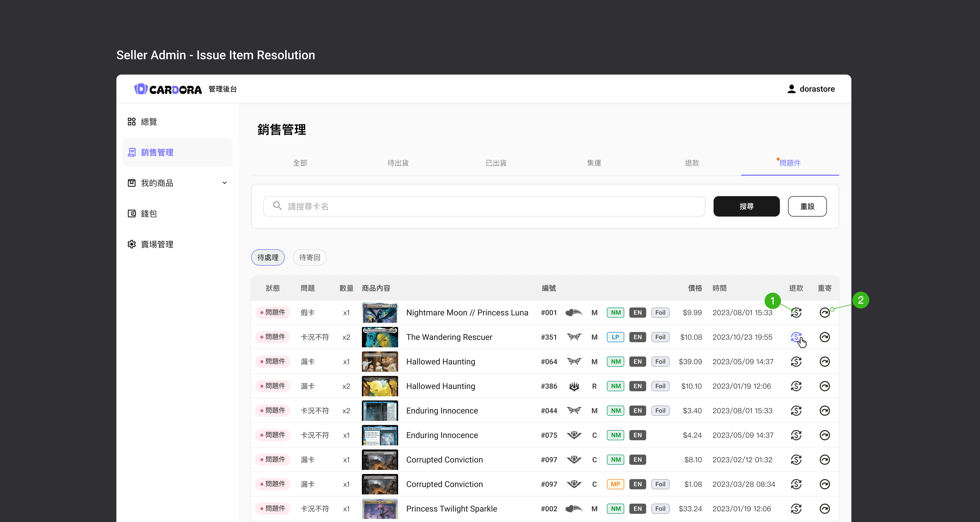Switch to the 待出貨 tab
980x522 pixels.
pos(398,163)
